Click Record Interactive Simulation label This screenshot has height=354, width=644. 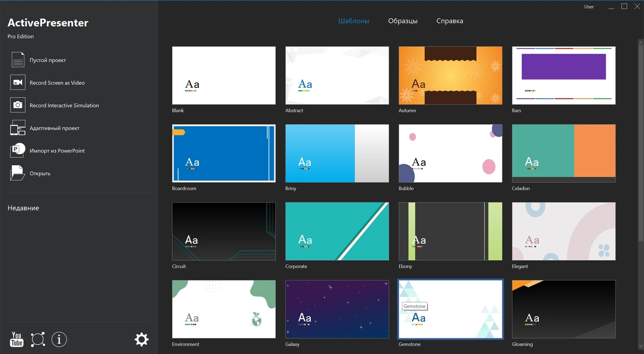pyautogui.click(x=64, y=106)
